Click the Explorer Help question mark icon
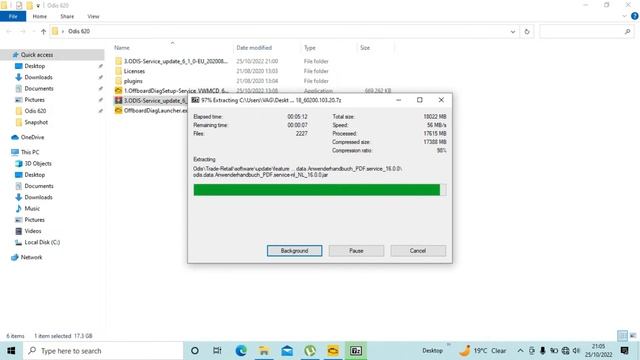 click(635, 16)
